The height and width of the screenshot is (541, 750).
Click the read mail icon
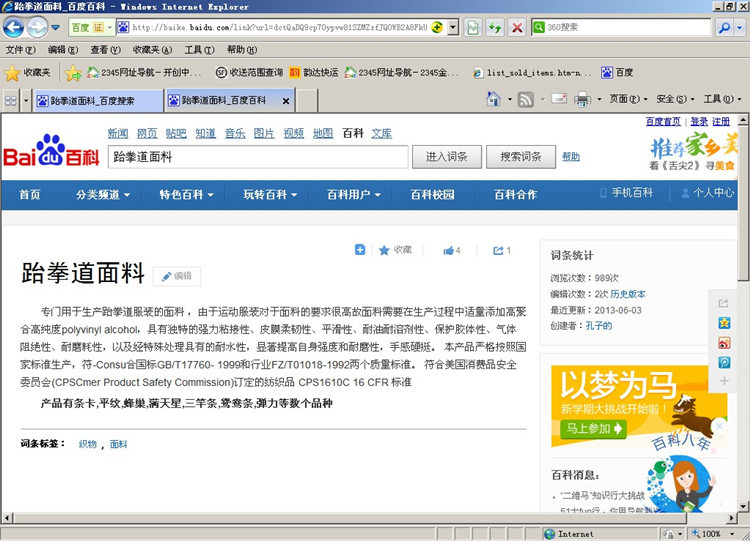click(559, 99)
